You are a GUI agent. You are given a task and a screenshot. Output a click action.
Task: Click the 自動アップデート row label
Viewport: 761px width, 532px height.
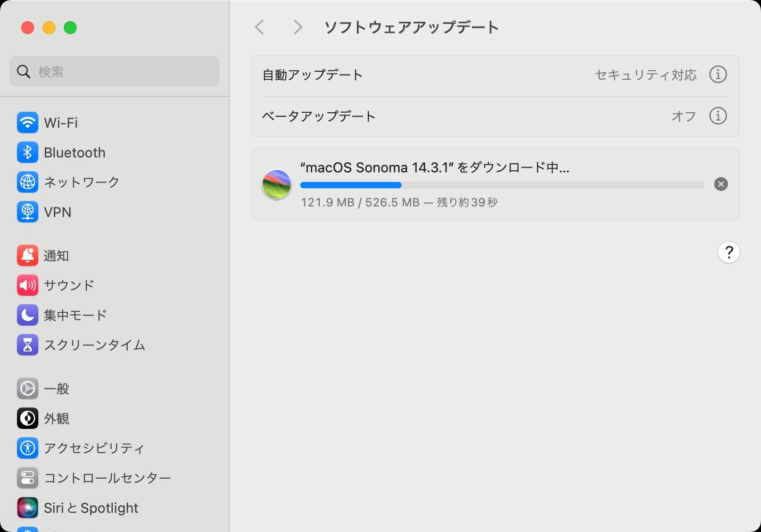313,75
